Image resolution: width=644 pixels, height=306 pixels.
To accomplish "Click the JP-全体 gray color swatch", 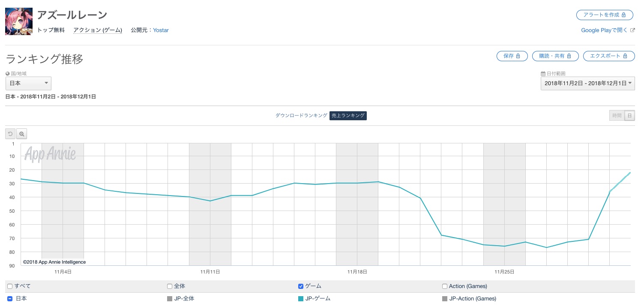I will pos(170,299).
